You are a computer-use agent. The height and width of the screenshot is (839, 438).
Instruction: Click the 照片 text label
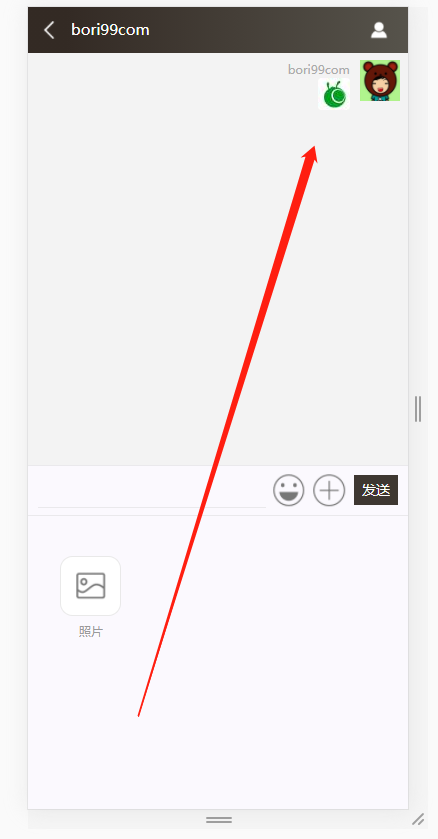(x=90, y=632)
